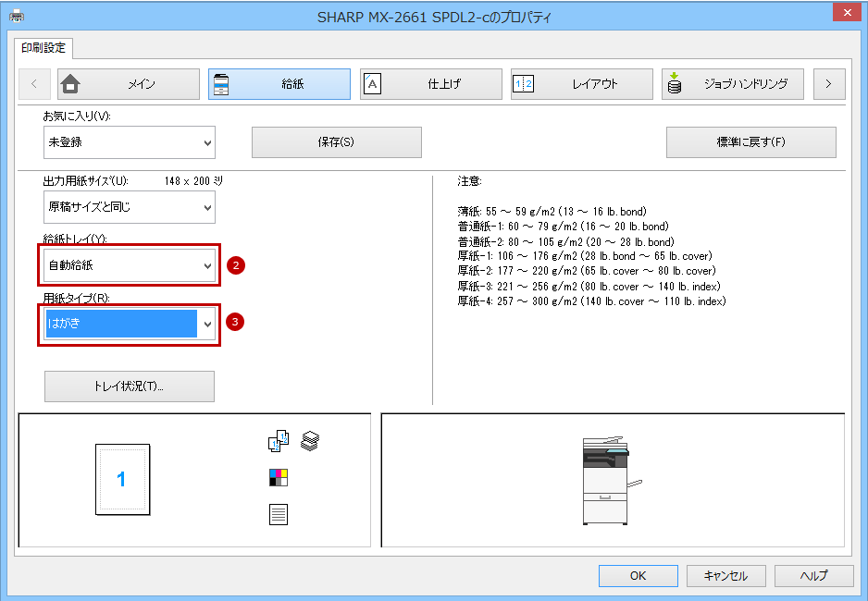The image size is (868, 601).
Task: Click the copier machine illustration
Action: tap(612, 481)
